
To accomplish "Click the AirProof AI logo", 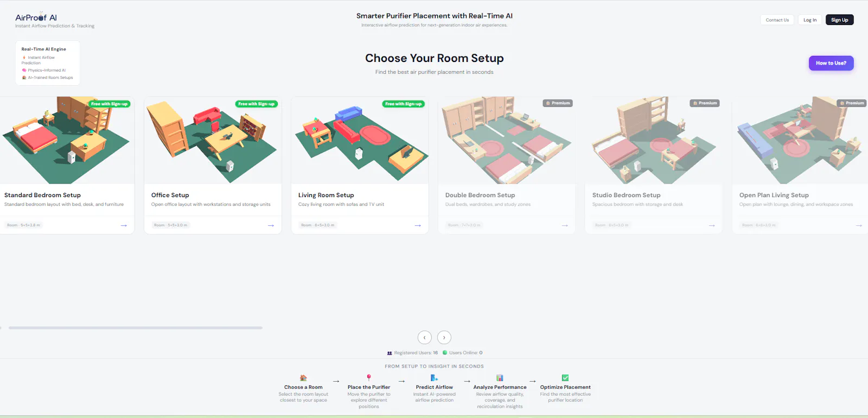I will pos(36,17).
